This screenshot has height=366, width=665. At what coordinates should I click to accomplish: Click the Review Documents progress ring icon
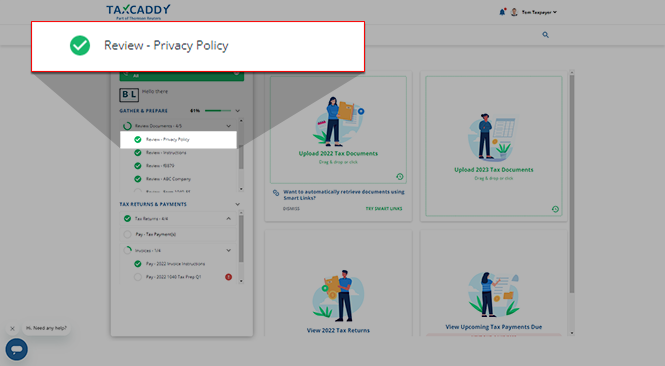(127, 126)
